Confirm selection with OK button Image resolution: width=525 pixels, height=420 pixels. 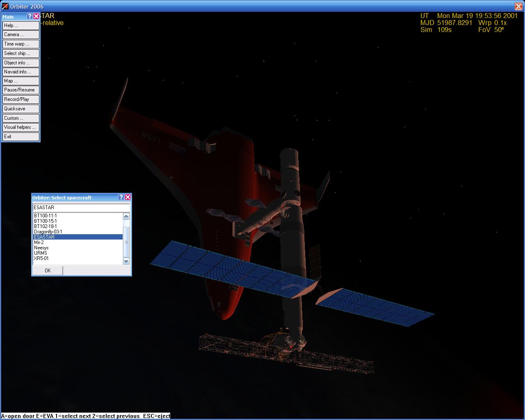[48, 270]
